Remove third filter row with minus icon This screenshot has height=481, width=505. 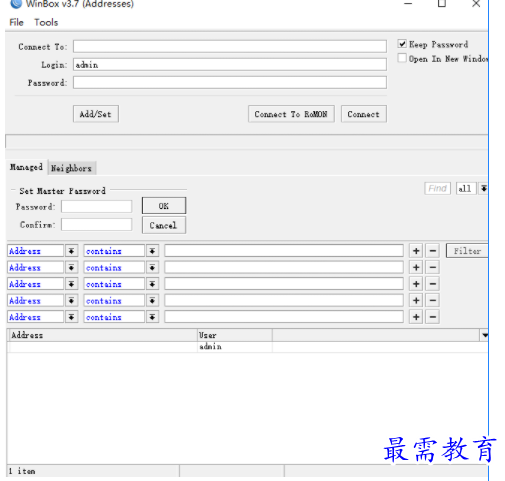pos(433,284)
